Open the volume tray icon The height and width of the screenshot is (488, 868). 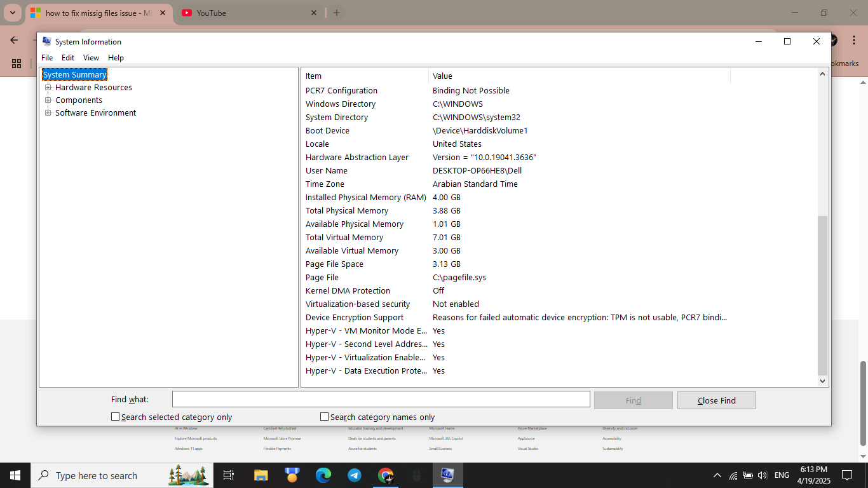tap(763, 475)
